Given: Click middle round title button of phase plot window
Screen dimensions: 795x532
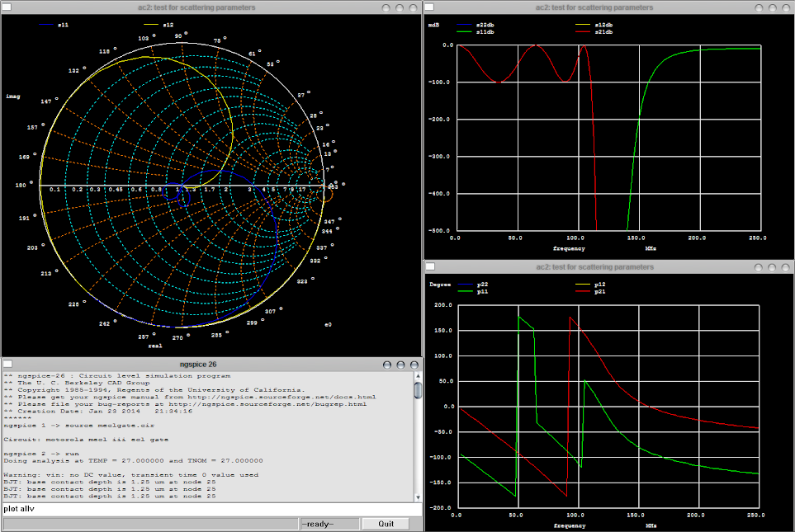Looking at the screenshot, I should (772, 267).
